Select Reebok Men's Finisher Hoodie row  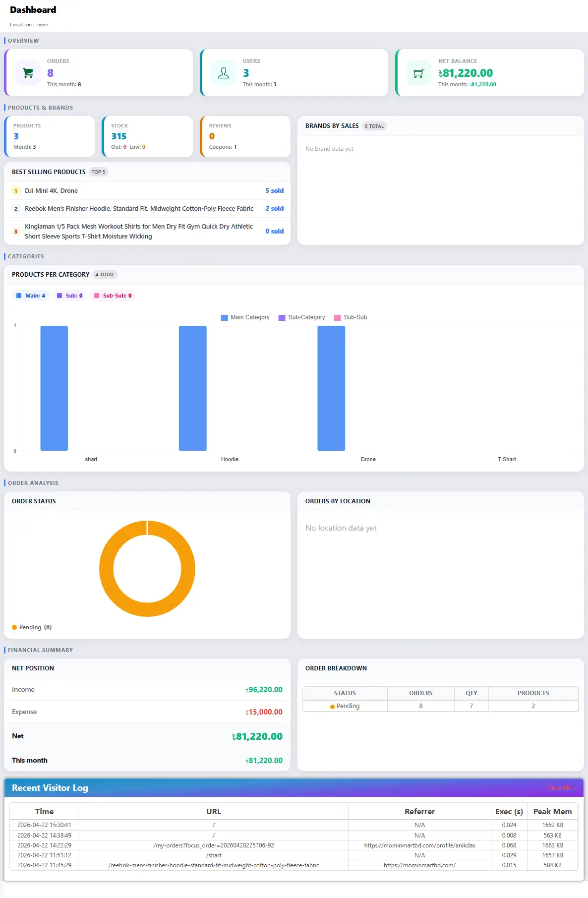[x=147, y=209]
